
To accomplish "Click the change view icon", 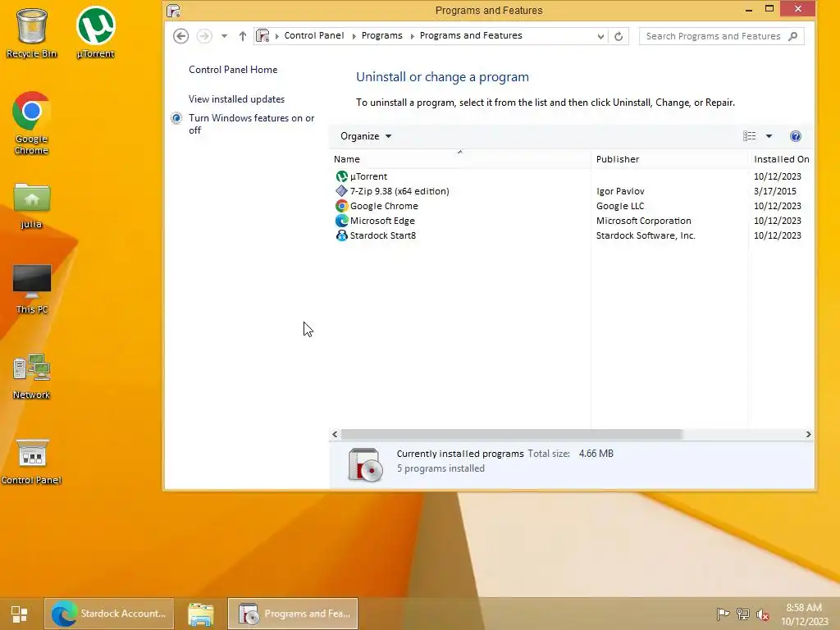I will (x=750, y=136).
